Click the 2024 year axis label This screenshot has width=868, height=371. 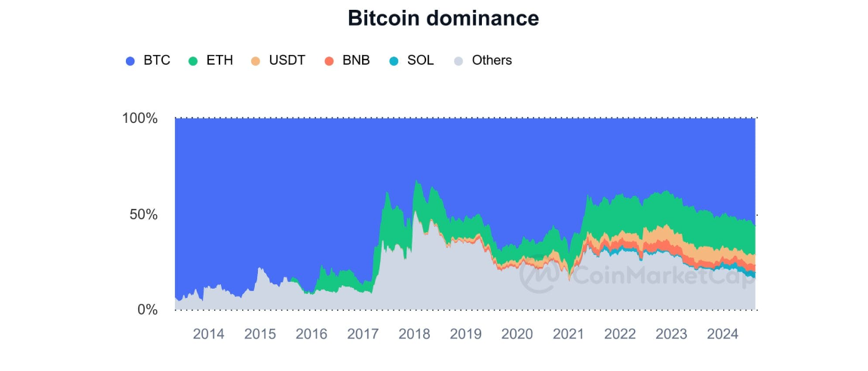pos(723,334)
